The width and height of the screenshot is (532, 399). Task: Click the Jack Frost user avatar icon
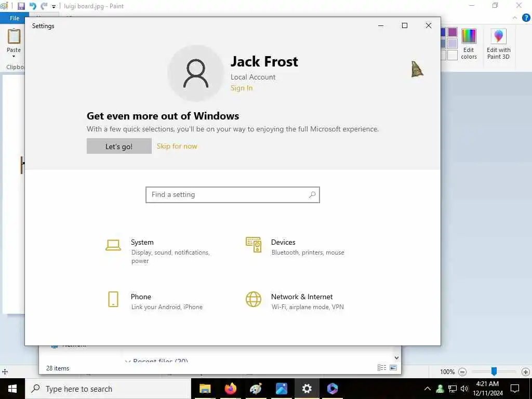(196, 73)
